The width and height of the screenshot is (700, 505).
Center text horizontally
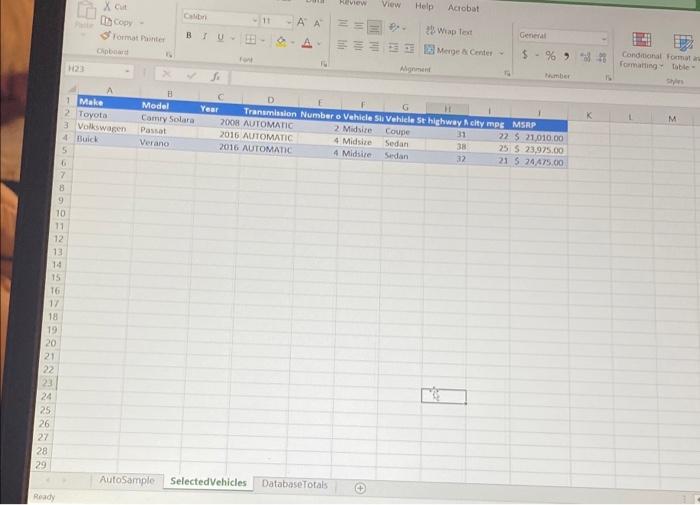click(358, 46)
